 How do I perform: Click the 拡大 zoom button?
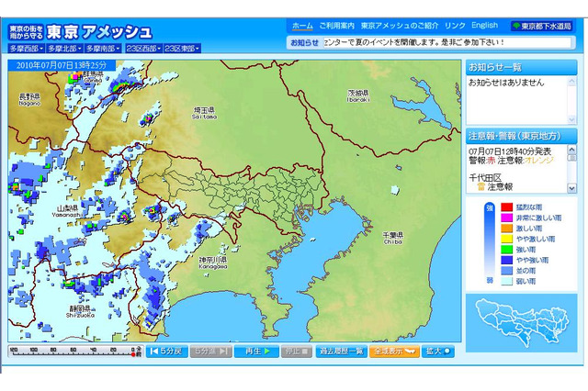tap(438, 352)
